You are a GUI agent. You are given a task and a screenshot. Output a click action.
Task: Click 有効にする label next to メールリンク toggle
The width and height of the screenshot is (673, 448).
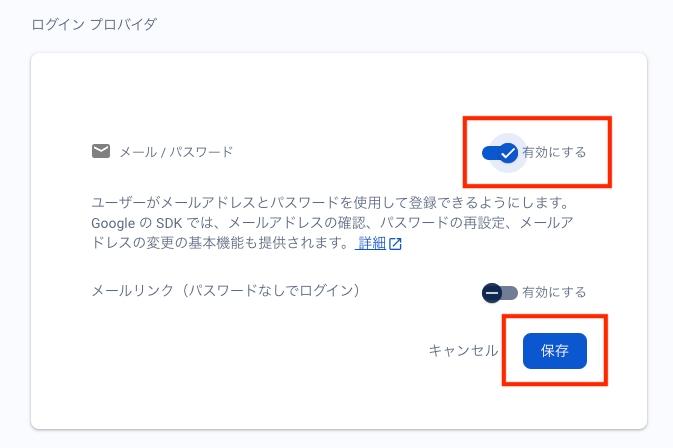pyautogui.click(x=554, y=292)
